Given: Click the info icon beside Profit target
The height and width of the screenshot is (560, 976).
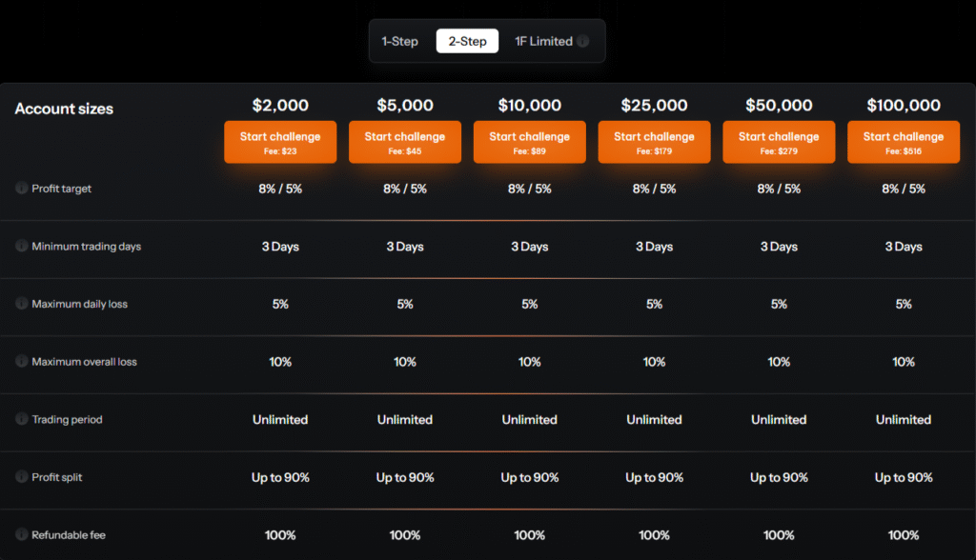Looking at the screenshot, I should (20, 189).
